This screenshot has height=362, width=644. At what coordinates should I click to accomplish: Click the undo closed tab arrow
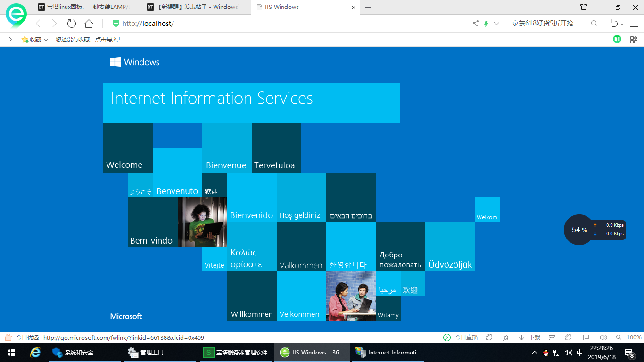click(613, 23)
